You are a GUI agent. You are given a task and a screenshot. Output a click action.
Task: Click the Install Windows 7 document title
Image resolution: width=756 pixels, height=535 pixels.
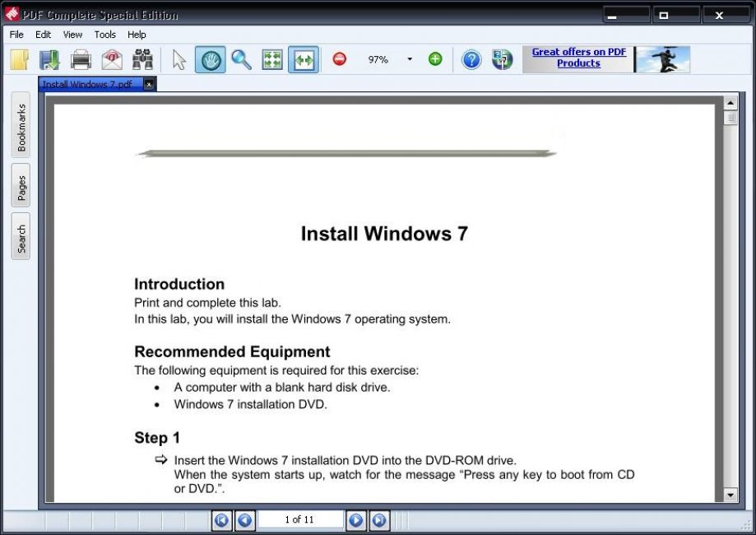tap(384, 234)
